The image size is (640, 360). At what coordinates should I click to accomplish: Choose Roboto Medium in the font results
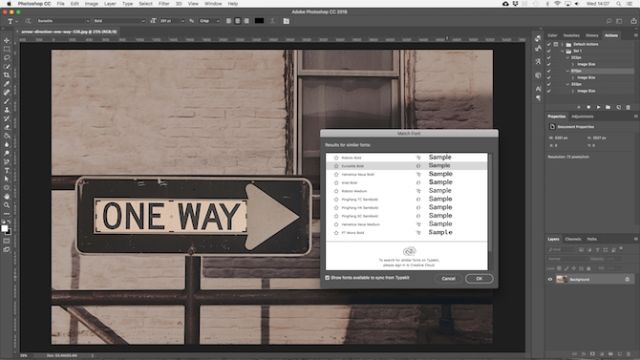pos(407,191)
